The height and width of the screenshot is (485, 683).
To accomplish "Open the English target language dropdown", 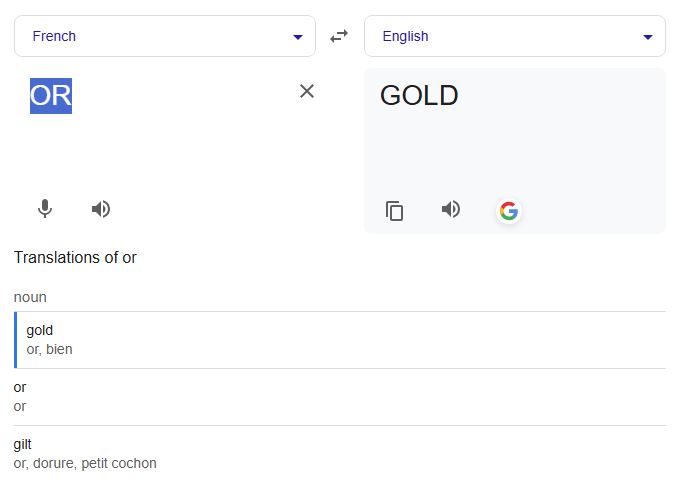I will click(500, 36).
